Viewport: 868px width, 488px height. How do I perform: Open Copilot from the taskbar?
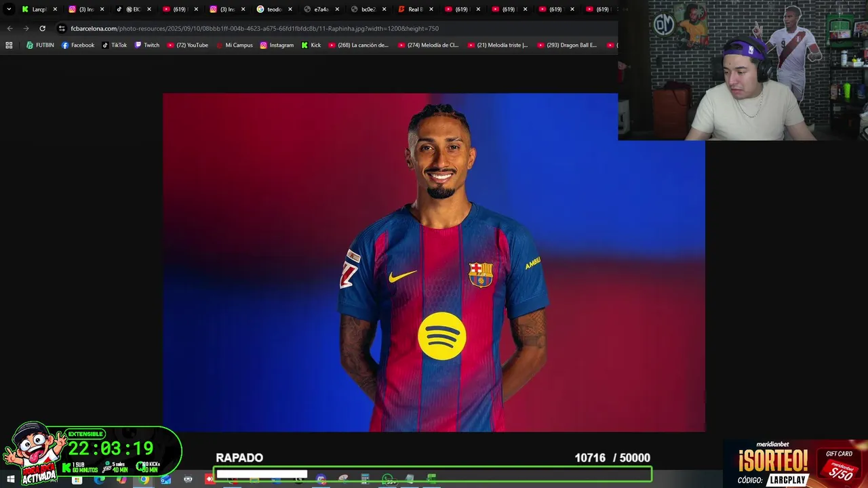coord(121,480)
